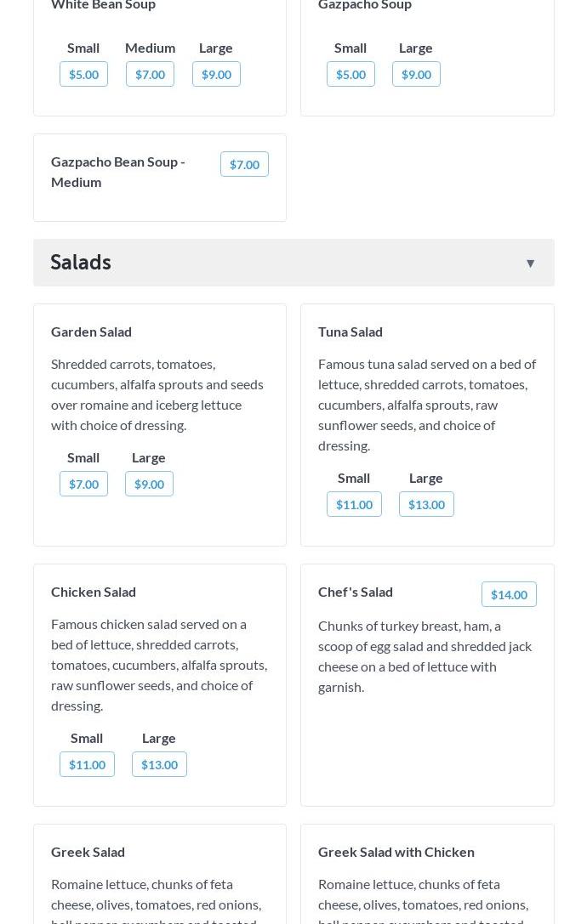Pick large White Bean Soup $9.00
Screen dimensions: 587x924
click(x=216, y=75)
